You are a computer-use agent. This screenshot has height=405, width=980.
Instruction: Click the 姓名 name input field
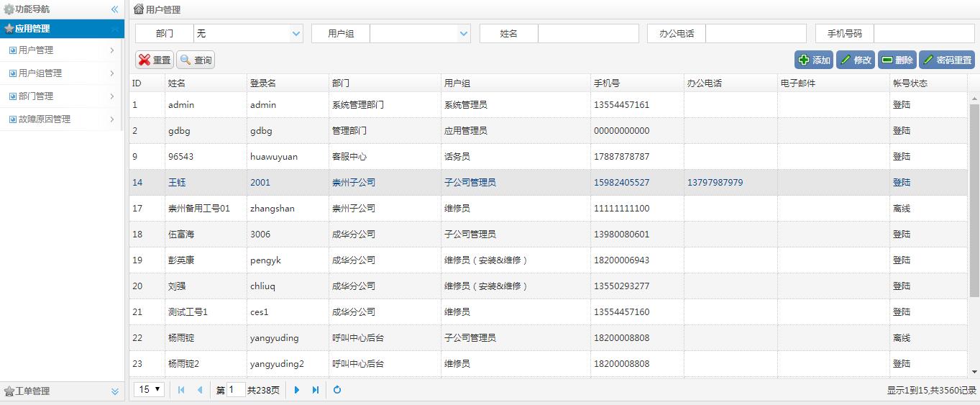(x=587, y=34)
